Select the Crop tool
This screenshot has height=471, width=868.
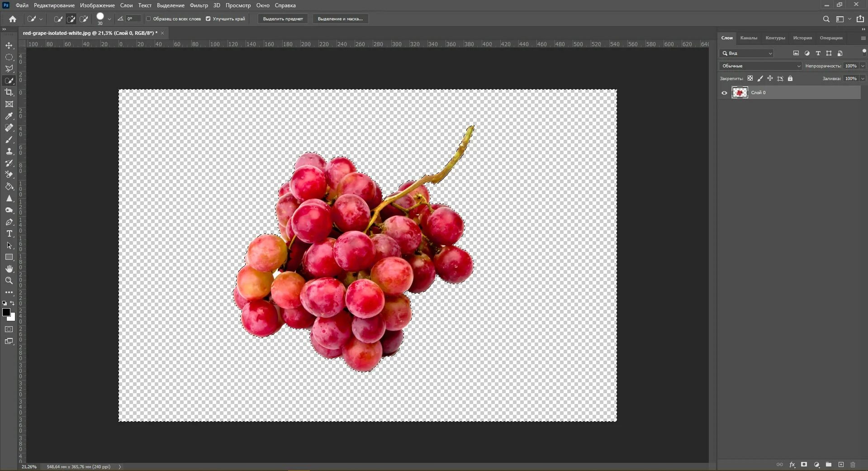[x=9, y=92]
